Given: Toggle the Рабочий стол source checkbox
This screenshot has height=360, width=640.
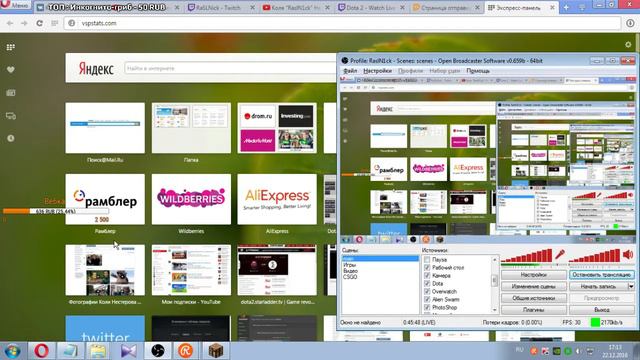Looking at the screenshot, I should pyautogui.click(x=427, y=268).
